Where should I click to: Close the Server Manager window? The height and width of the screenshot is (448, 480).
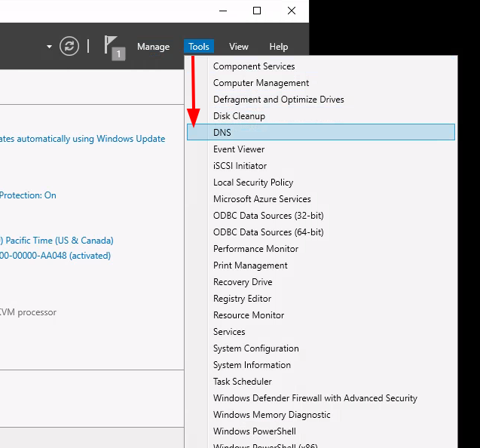coord(292,11)
